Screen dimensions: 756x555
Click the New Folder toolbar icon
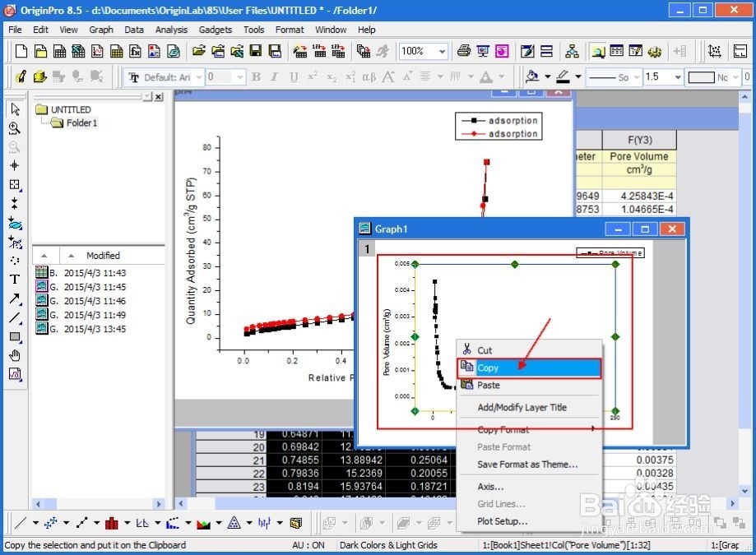pyautogui.click(x=40, y=51)
